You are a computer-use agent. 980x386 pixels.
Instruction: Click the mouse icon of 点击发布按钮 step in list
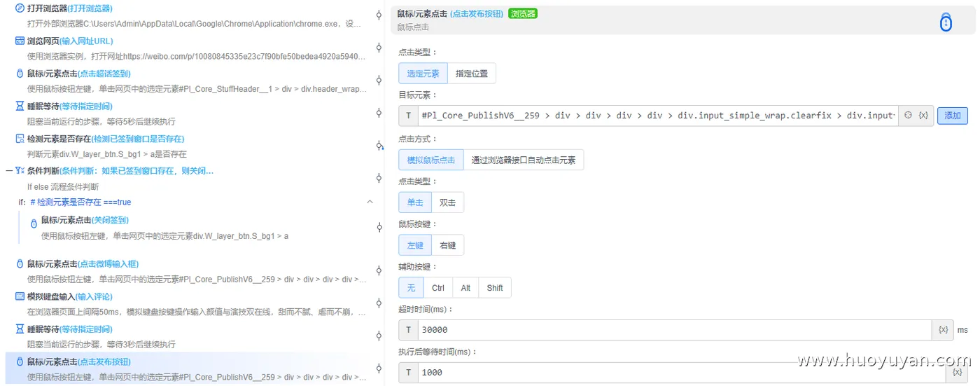pyautogui.click(x=20, y=362)
